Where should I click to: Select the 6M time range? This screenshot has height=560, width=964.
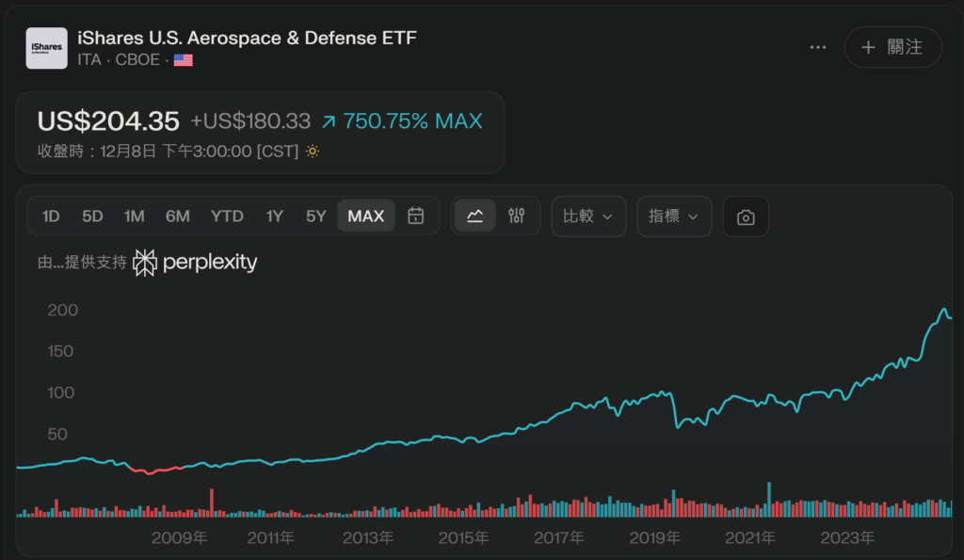(x=177, y=216)
